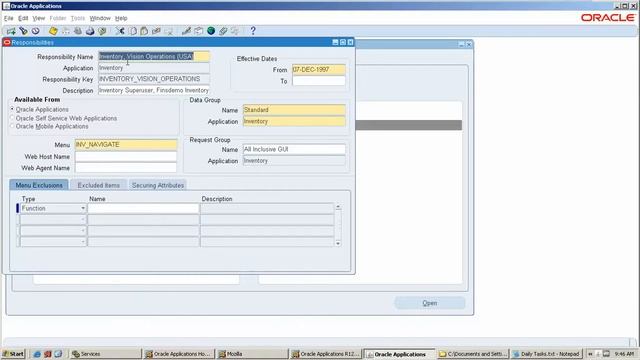Open C:\Documents and Settings taskbar folder
This screenshot has width=640, height=360.
tap(473, 354)
